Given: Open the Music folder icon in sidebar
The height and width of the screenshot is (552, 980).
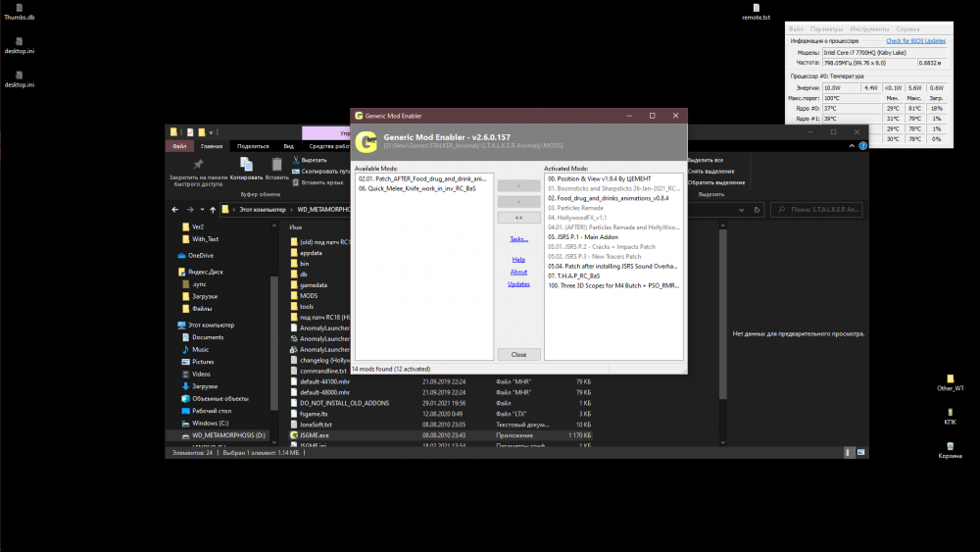Looking at the screenshot, I should tap(183, 349).
